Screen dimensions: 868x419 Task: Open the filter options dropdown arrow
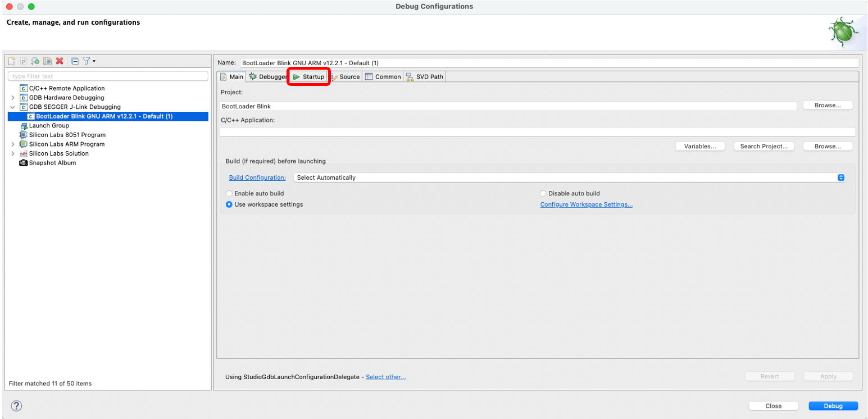tap(94, 61)
